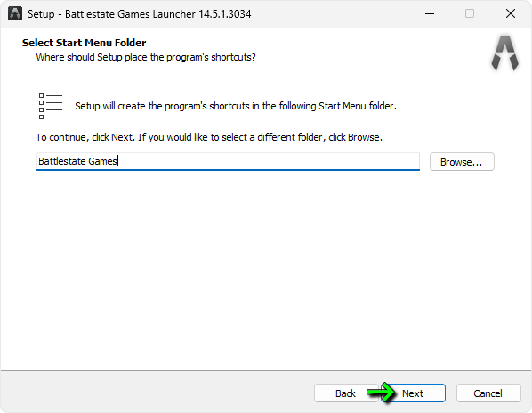Click the Battlestate launcher icon in title bar
Screen dimensions: 532x413
[x=15, y=13]
